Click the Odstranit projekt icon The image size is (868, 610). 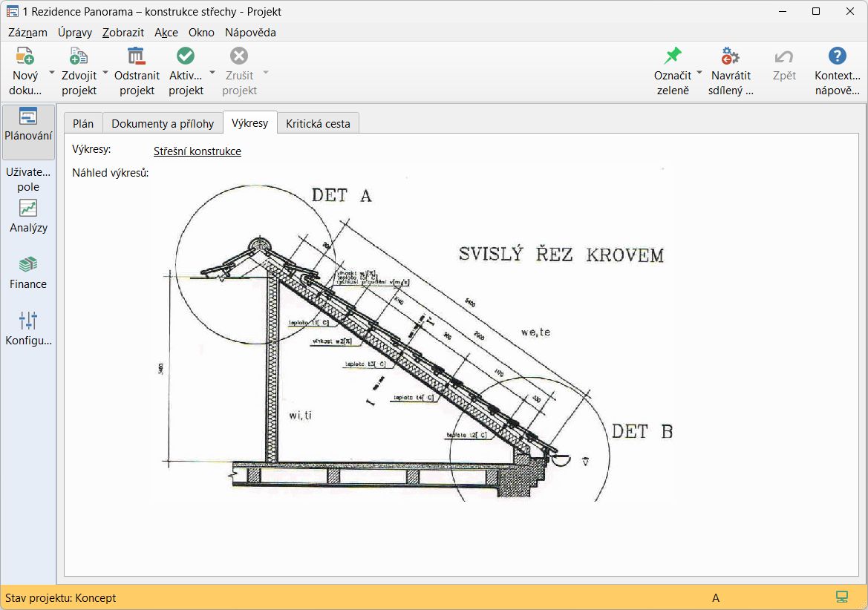click(137, 56)
